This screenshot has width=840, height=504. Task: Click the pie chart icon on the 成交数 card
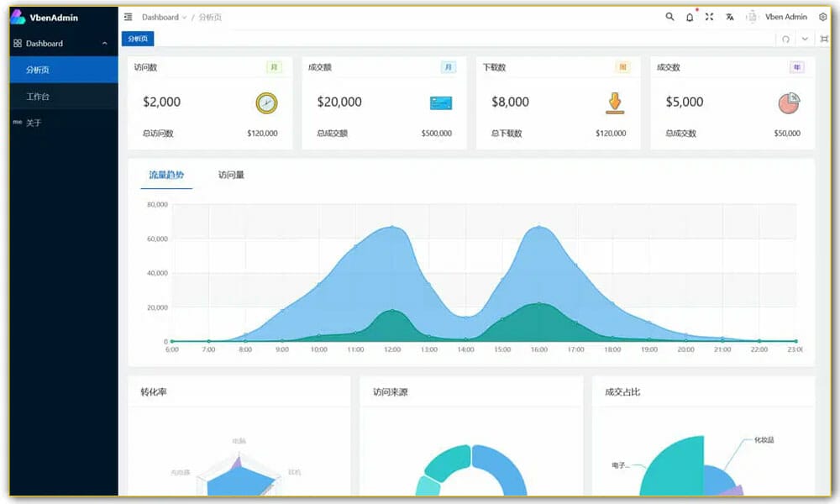[x=789, y=102]
